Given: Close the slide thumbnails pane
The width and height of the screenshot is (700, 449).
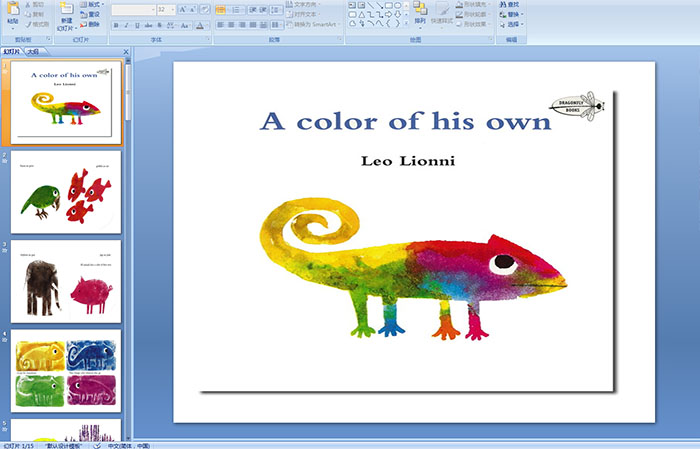Looking at the screenshot, I should 126,52.
